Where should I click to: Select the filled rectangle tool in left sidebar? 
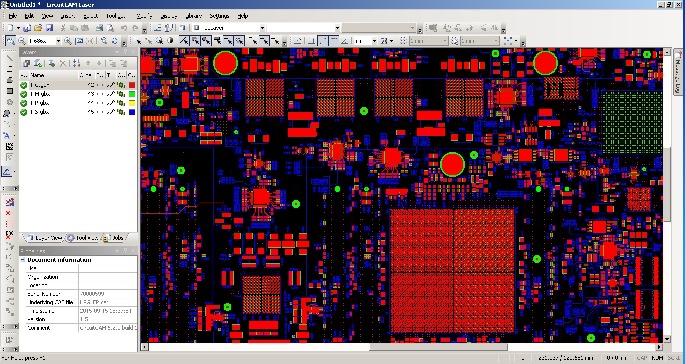point(9,91)
